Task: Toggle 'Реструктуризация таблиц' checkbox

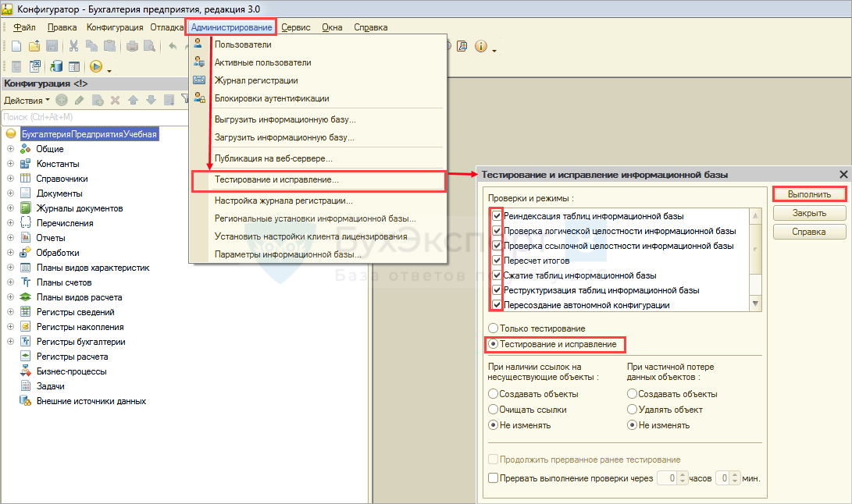Action: click(x=497, y=290)
